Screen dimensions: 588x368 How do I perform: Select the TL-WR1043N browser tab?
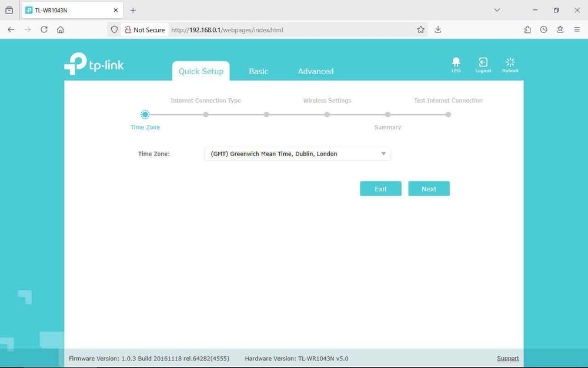click(72, 11)
